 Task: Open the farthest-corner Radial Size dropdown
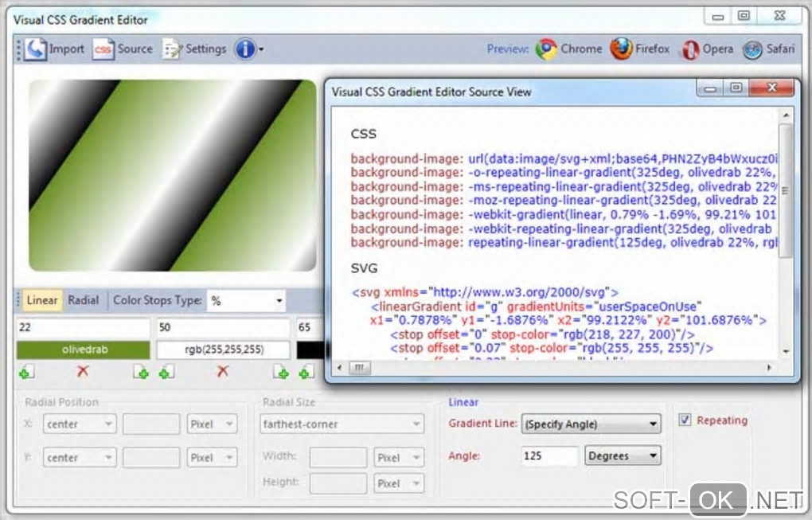coord(342,424)
